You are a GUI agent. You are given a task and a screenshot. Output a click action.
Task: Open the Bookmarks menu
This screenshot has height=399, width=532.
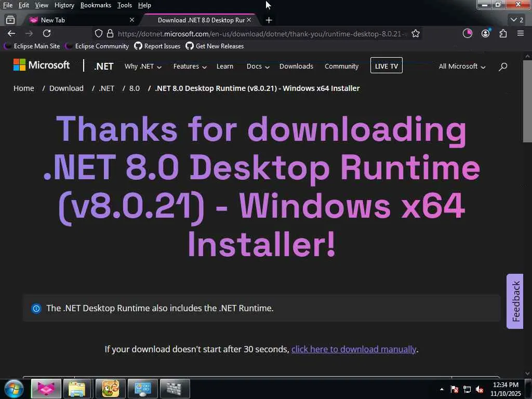click(96, 5)
